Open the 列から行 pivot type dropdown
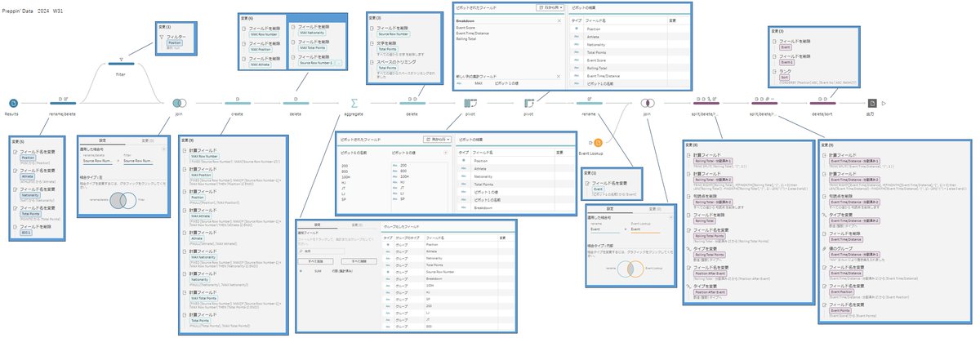980x338 pixels. [437, 140]
